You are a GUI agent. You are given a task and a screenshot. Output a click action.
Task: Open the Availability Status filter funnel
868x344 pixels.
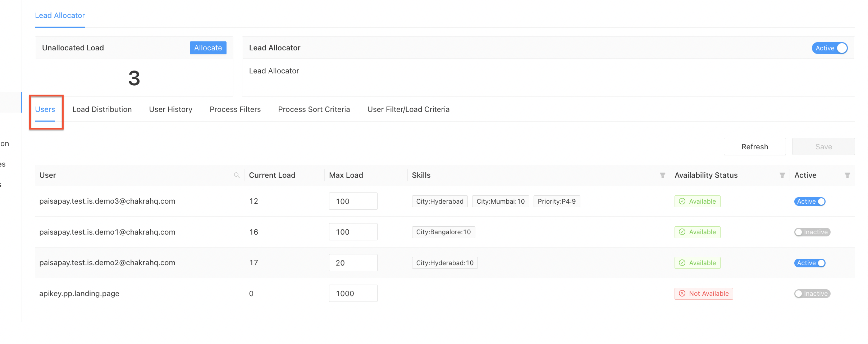pyautogui.click(x=782, y=175)
